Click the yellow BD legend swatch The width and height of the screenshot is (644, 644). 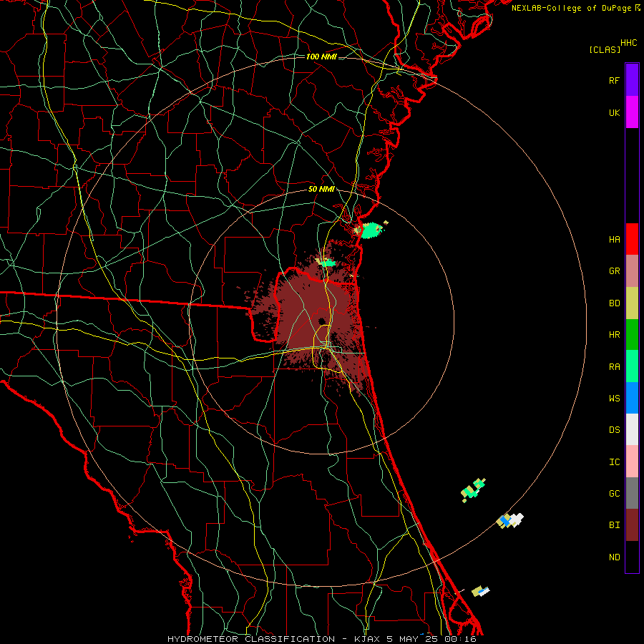tap(632, 303)
